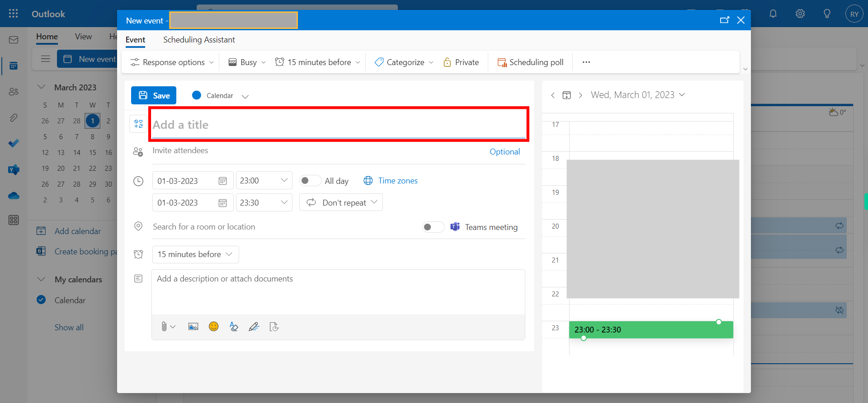The width and height of the screenshot is (868, 403).
Task: Open the View ribbon tab
Action: tap(83, 37)
